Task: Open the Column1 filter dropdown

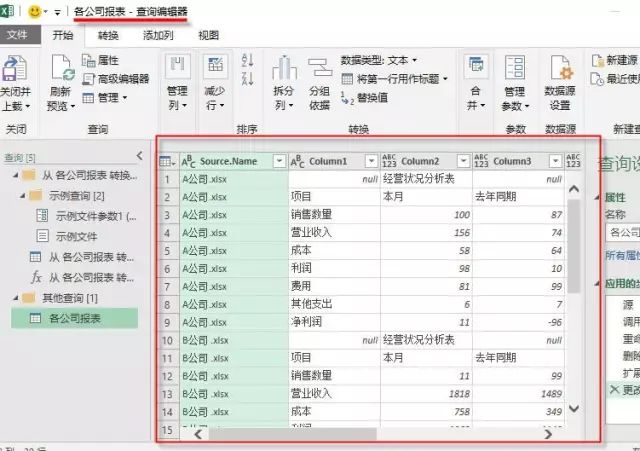Action: coord(371,161)
